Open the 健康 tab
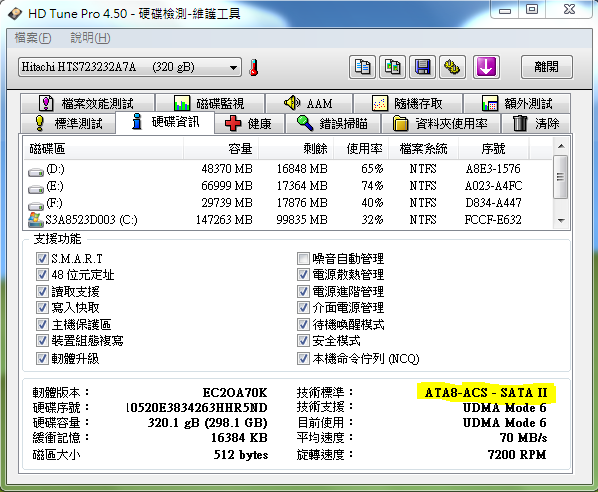The width and height of the screenshot is (598, 492). tap(249, 123)
